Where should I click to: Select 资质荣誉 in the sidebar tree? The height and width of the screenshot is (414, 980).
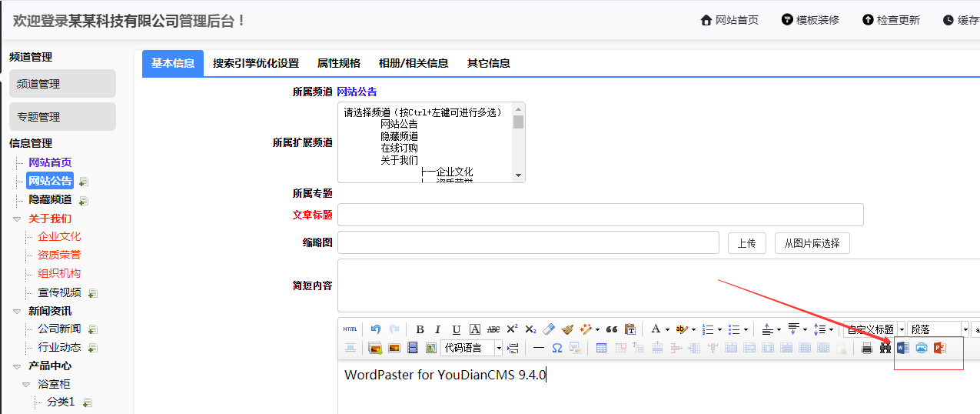tap(59, 255)
